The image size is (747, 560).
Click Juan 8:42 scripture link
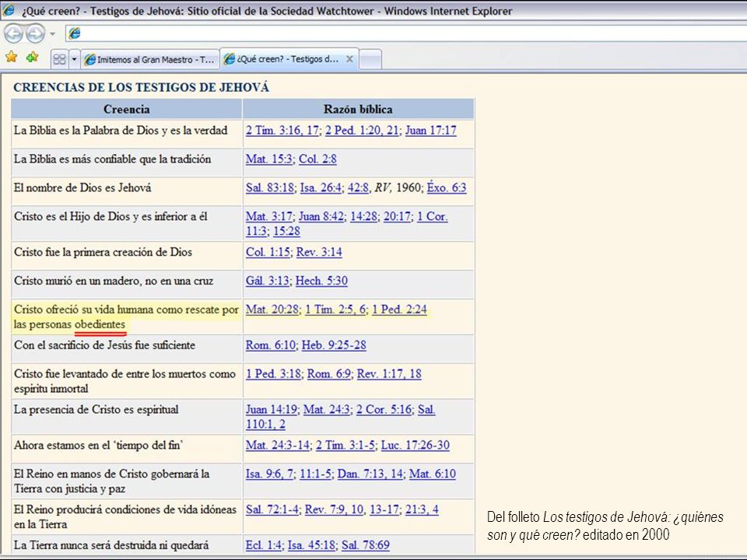(x=321, y=216)
